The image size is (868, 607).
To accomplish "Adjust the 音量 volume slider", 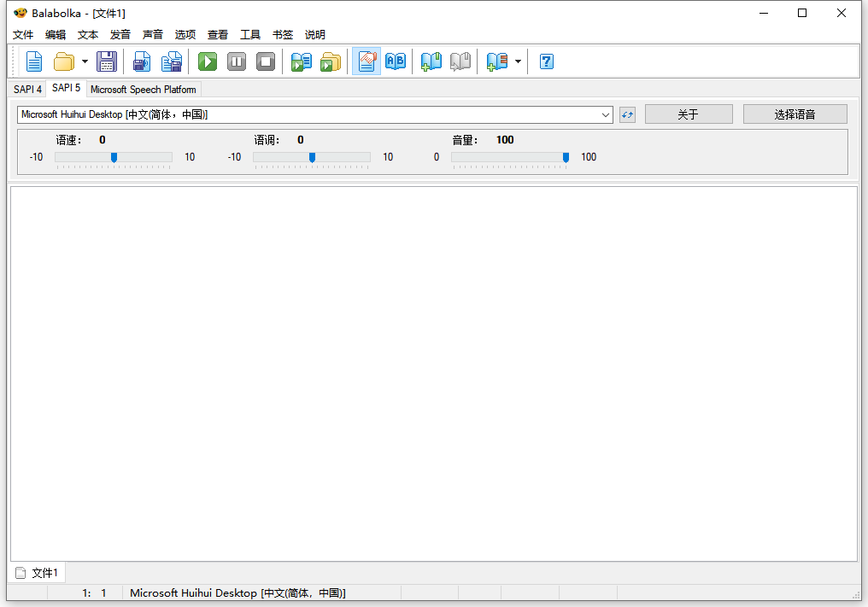I will point(566,157).
